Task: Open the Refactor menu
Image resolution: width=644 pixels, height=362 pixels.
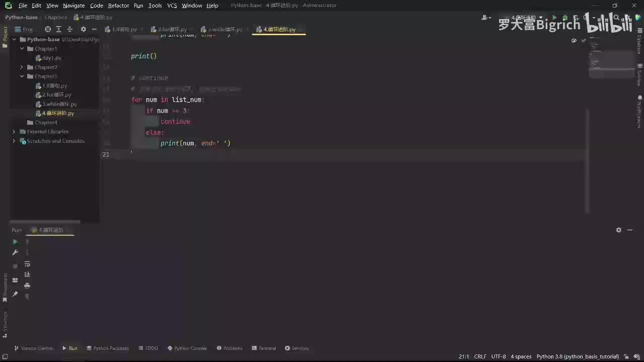Action: click(118, 6)
